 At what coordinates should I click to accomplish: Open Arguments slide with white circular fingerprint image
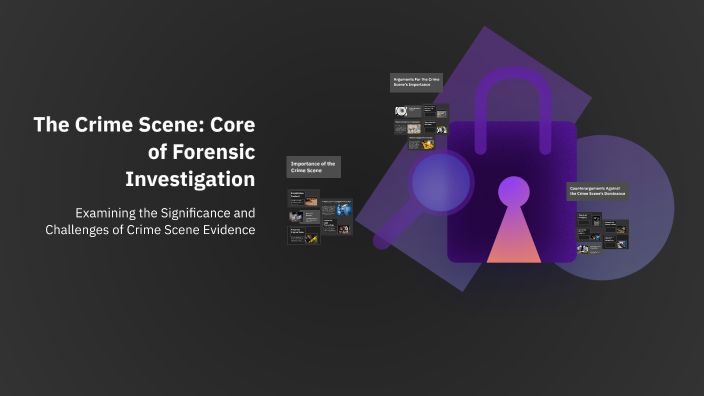[x=408, y=111]
